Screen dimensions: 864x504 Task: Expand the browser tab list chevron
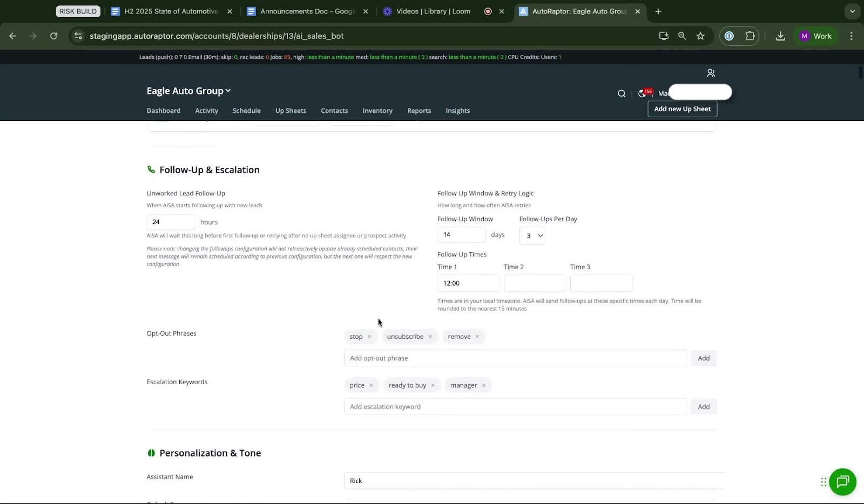[x=852, y=11]
